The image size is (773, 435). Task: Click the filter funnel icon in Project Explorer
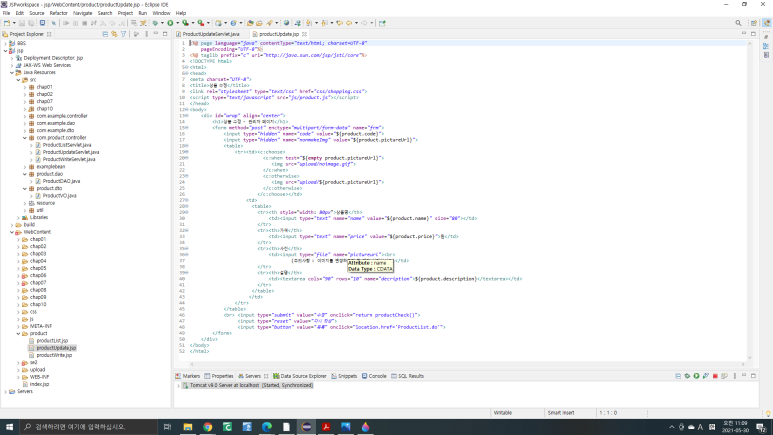click(124, 34)
